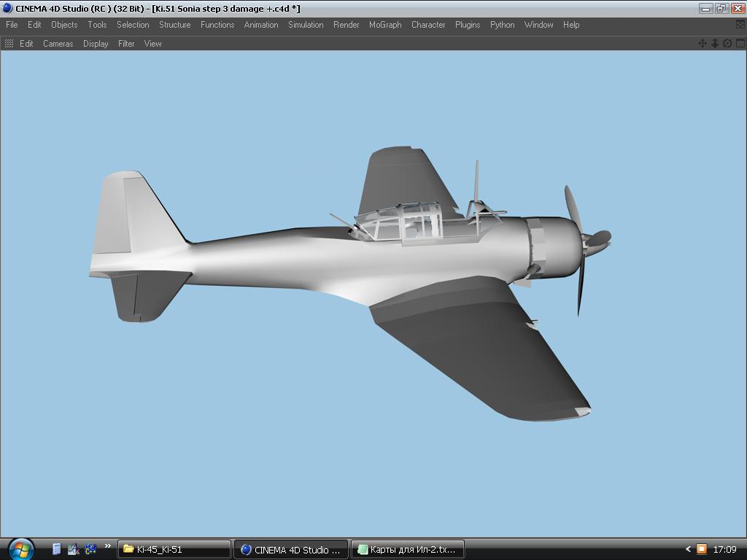This screenshot has height=560, width=747.
Task: Click the viewport move camera icon
Action: 703,44
